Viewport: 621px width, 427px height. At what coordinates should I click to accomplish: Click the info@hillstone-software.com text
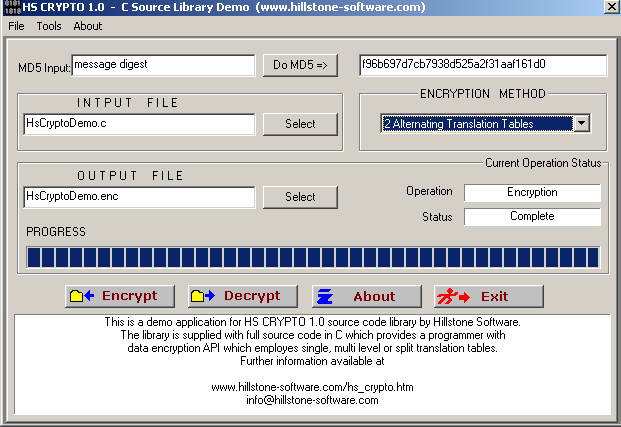pos(312,400)
